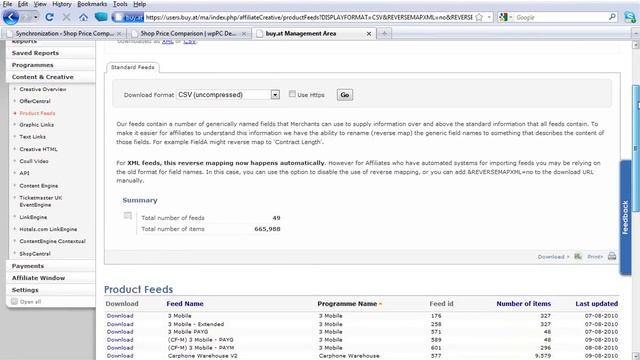Collapse the Content & Creative section

click(x=42, y=77)
